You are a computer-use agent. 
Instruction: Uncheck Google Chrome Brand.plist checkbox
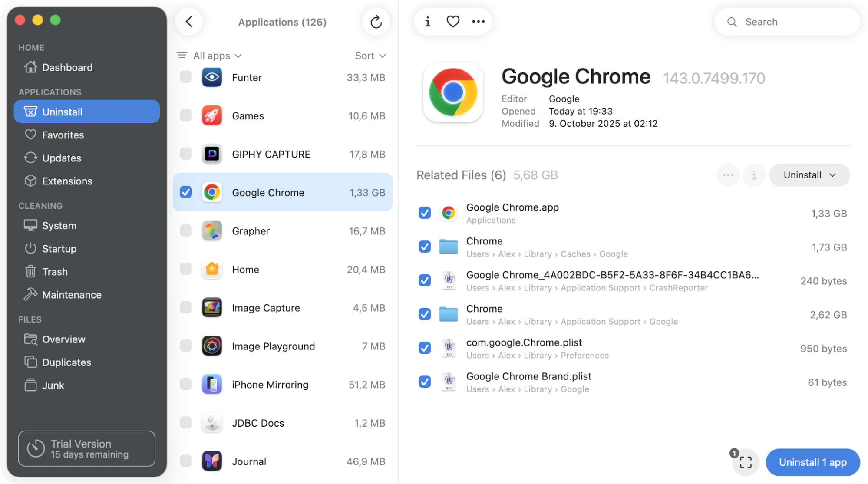click(x=425, y=382)
